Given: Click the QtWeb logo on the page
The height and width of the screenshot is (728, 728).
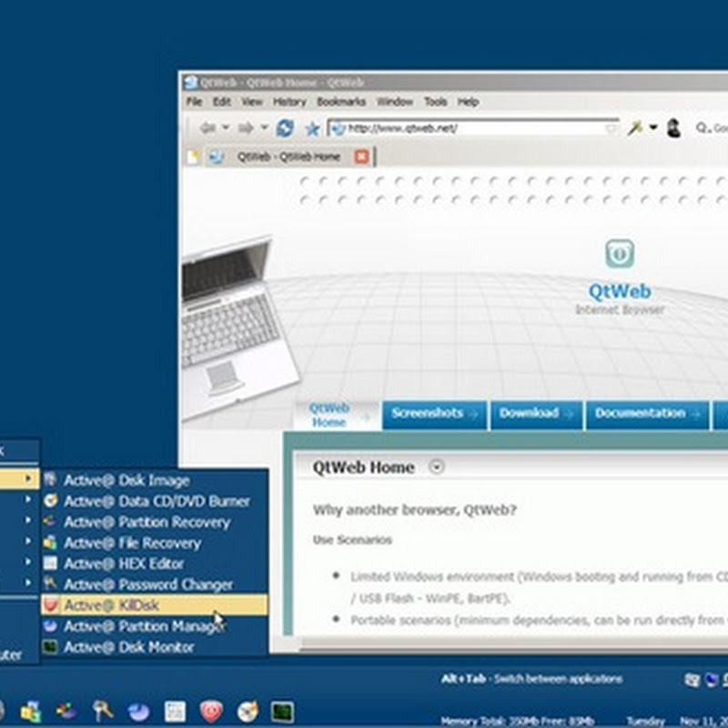Looking at the screenshot, I should pos(620,254).
